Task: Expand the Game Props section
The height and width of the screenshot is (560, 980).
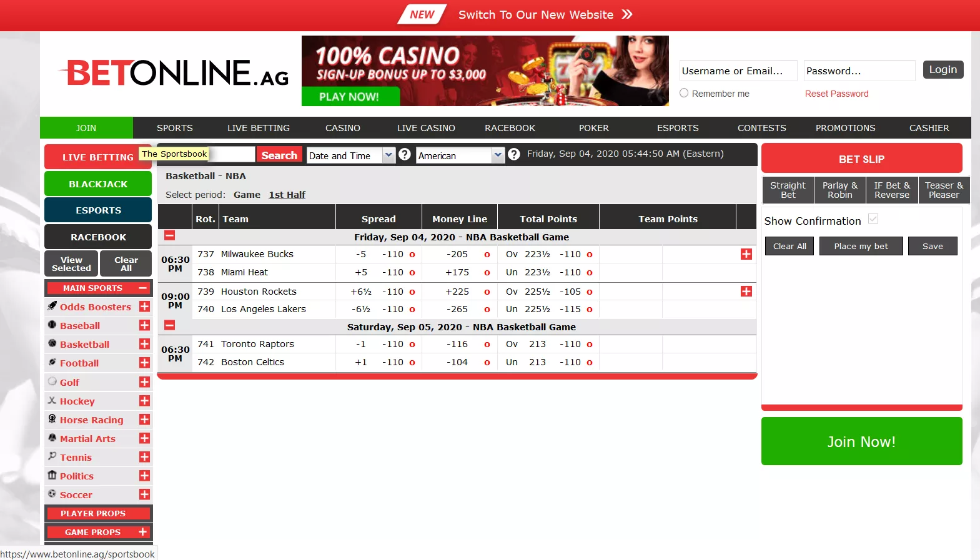Action: [143, 532]
